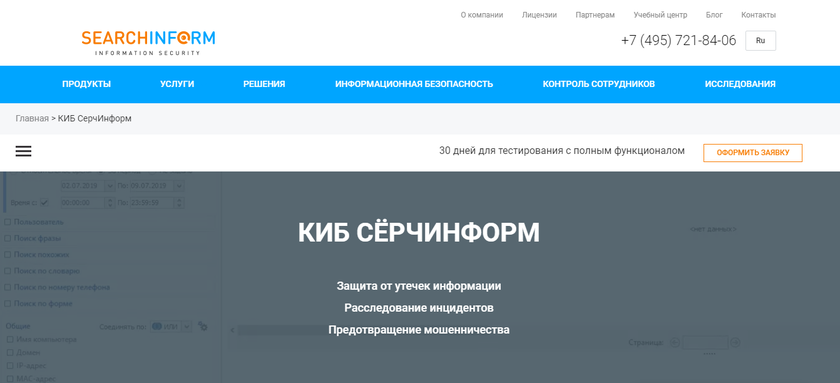Open the hamburger menu icon
Image resolution: width=840 pixels, height=383 pixels.
click(x=24, y=152)
